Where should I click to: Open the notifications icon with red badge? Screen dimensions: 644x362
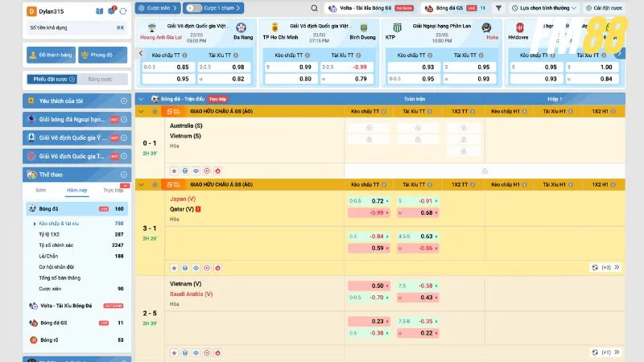[x=112, y=11]
